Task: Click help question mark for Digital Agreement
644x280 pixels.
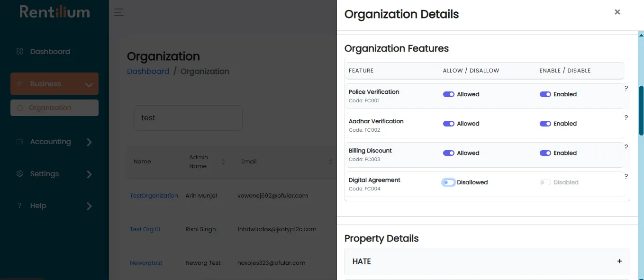Action: (626, 176)
